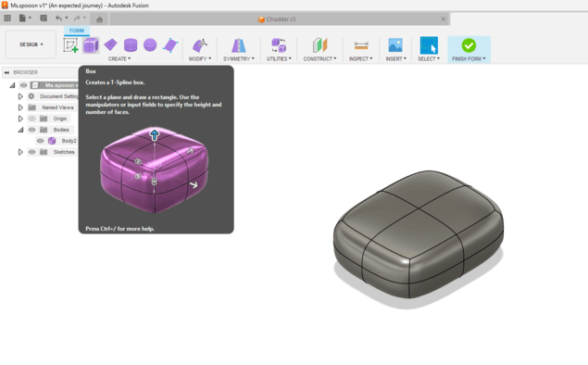Go to the Home tab button
The width and height of the screenshot is (588, 365).
pyautogui.click(x=99, y=19)
